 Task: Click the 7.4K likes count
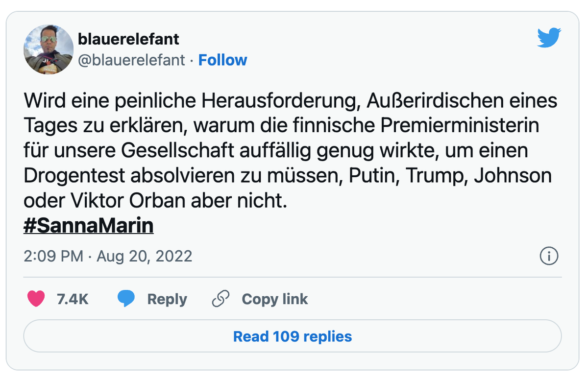tap(73, 299)
